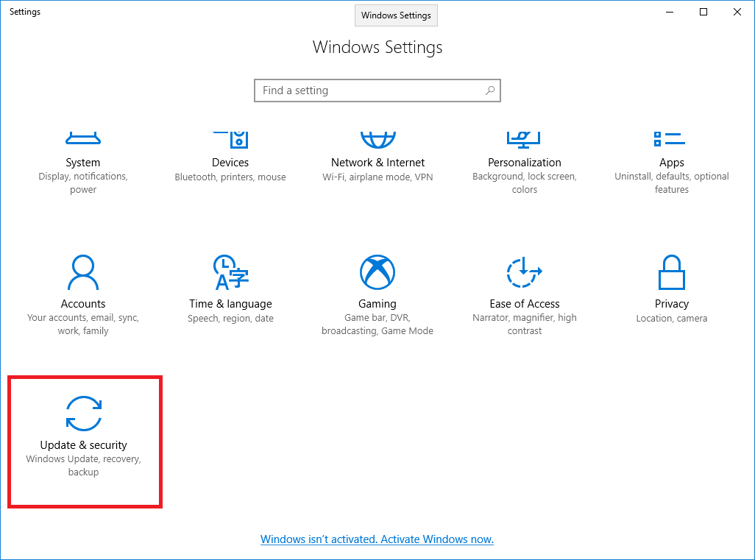Select the Update & security label text

[x=83, y=445]
